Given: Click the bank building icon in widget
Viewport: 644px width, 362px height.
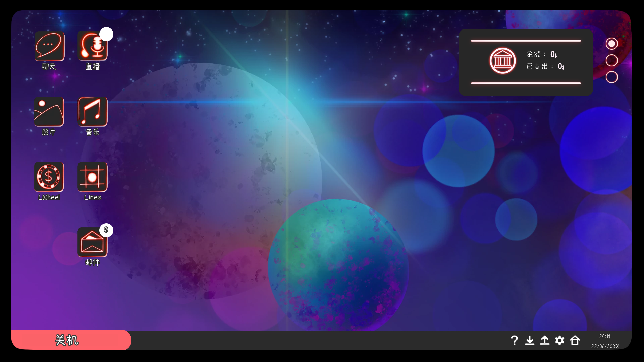Looking at the screenshot, I should point(502,61).
